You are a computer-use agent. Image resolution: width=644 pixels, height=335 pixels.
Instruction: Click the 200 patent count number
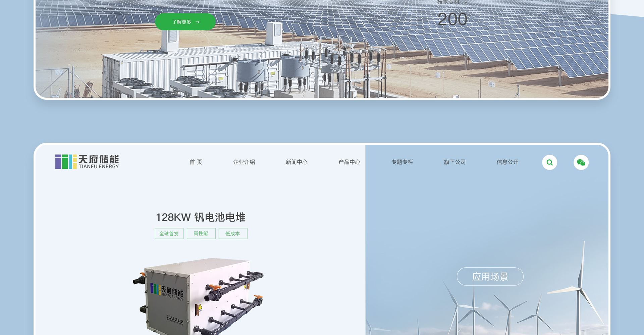pos(452,19)
